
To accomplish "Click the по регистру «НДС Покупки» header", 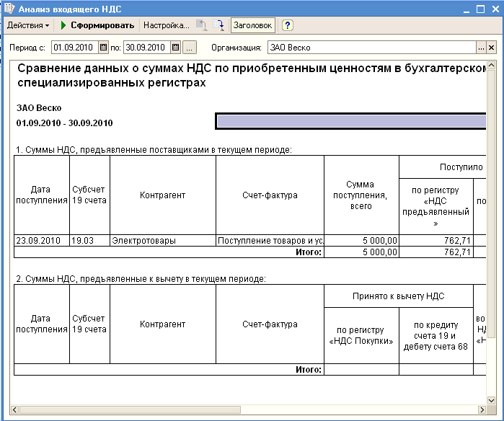I will point(361,335).
